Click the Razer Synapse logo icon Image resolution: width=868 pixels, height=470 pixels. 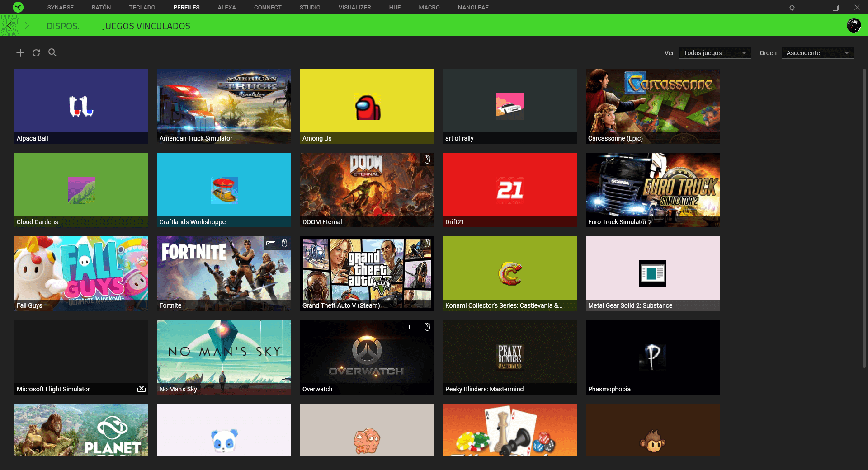pos(18,7)
